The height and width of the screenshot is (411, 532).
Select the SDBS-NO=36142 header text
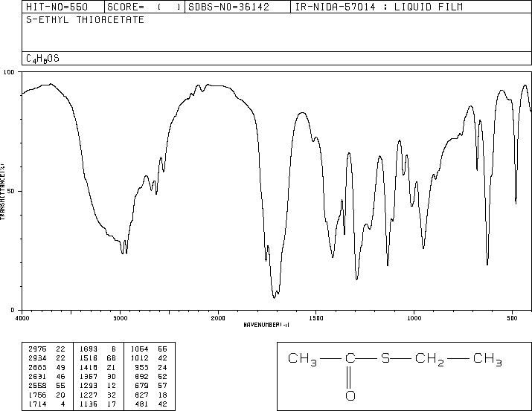coord(228,7)
